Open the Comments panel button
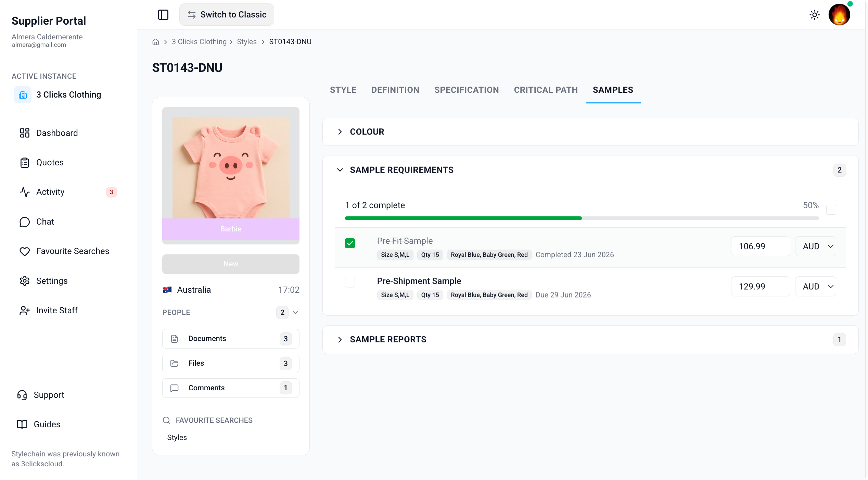Screen dimensions: 868x480 click(231, 388)
